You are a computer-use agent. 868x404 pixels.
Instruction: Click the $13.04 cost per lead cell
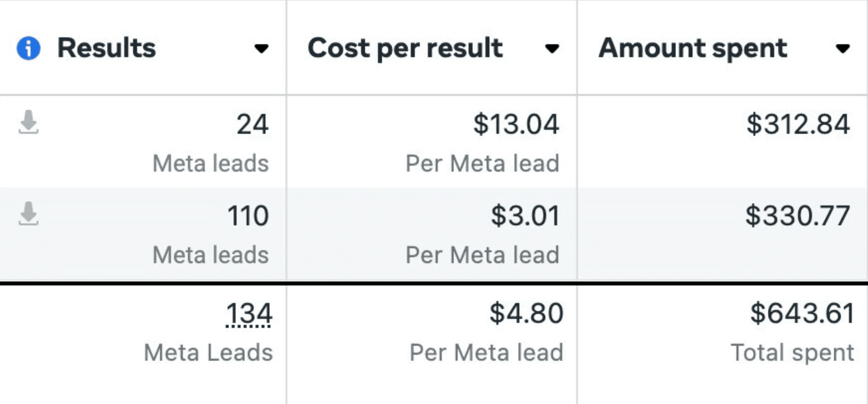point(516,124)
